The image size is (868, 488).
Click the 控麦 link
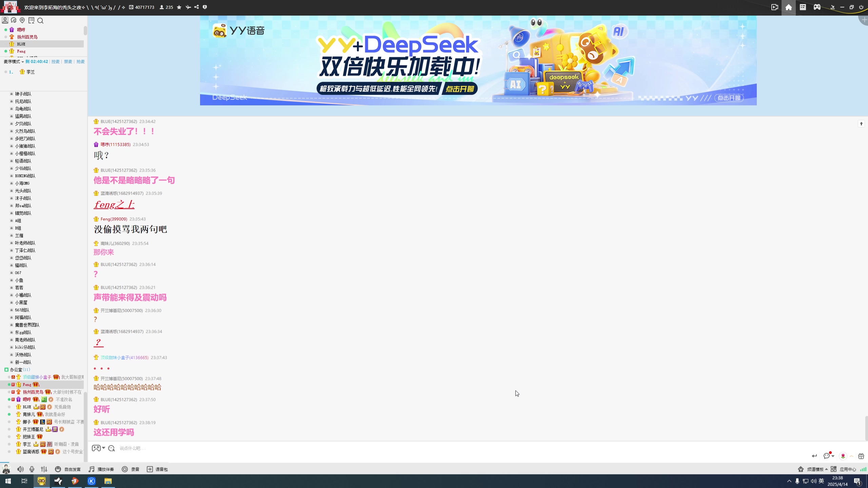(55, 62)
